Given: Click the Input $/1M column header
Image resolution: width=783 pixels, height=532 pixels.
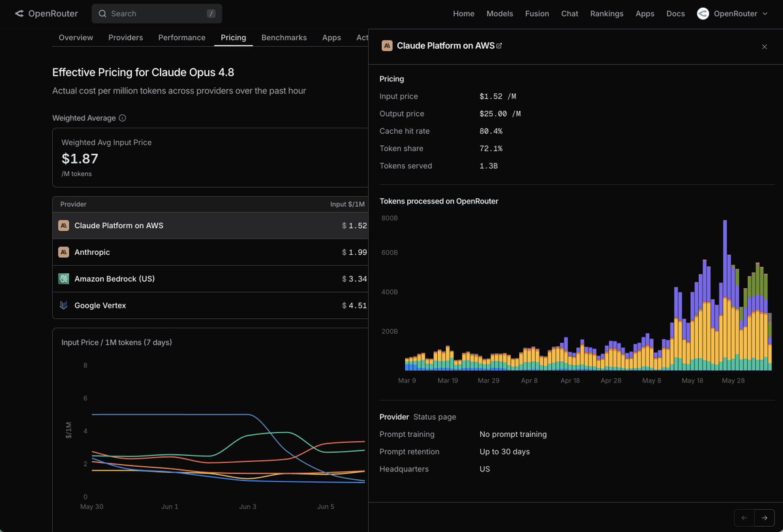Looking at the screenshot, I should point(347,204).
